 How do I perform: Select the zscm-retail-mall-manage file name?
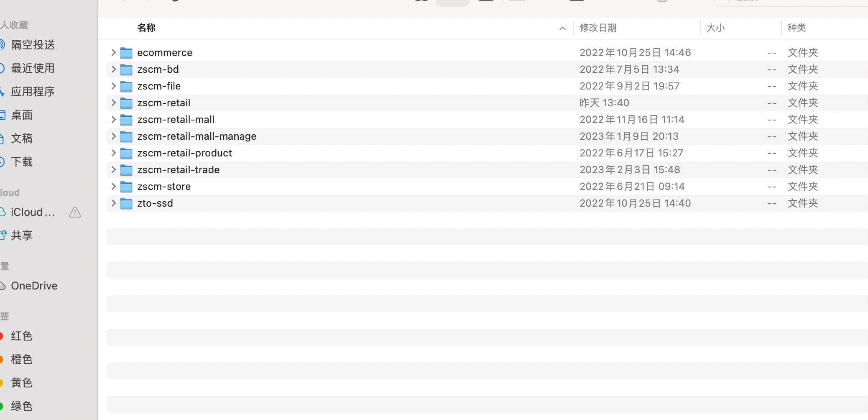pyautogui.click(x=197, y=136)
